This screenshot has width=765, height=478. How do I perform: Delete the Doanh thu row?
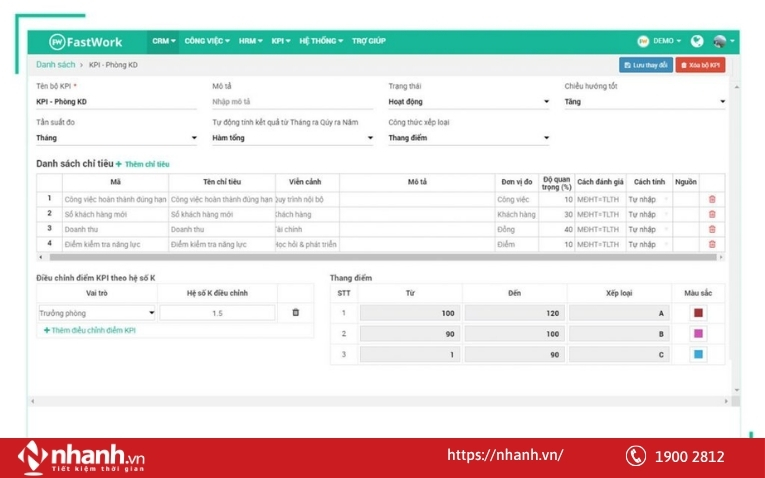point(712,229)
